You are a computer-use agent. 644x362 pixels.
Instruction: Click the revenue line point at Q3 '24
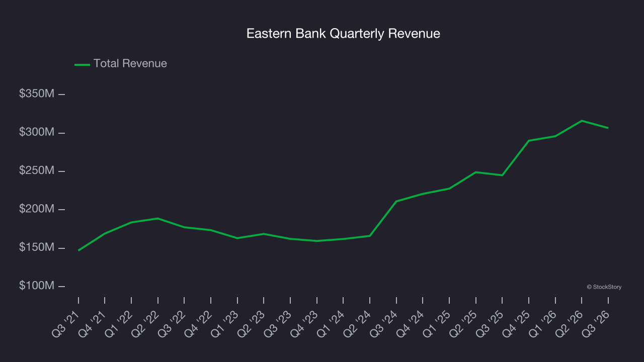tap(396, 202)
